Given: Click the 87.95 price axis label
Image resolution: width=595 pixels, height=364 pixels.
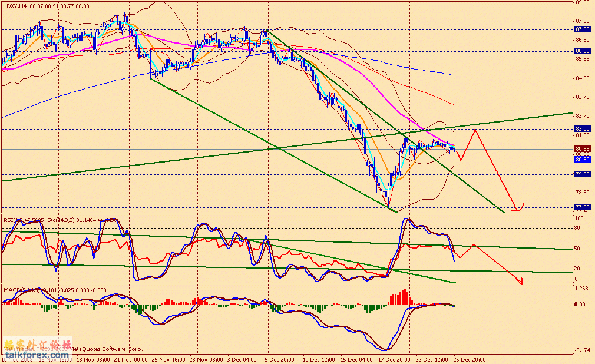Looking at the screenshot, I should coord(583,21).
